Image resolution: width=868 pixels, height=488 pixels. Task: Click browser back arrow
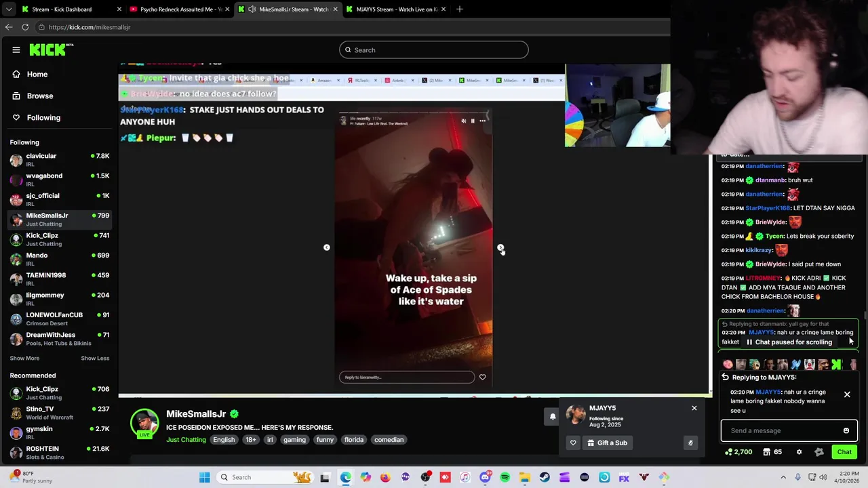[9, 27]
